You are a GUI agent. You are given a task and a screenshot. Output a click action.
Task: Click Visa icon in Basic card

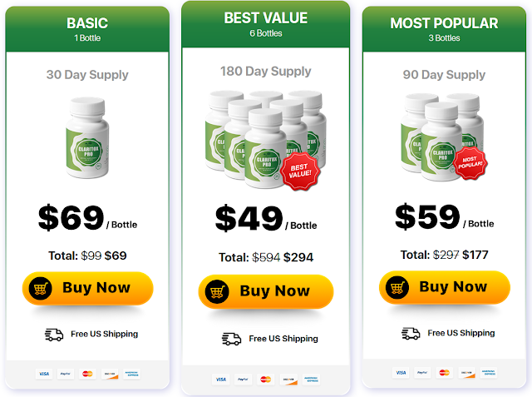[44, 374]
